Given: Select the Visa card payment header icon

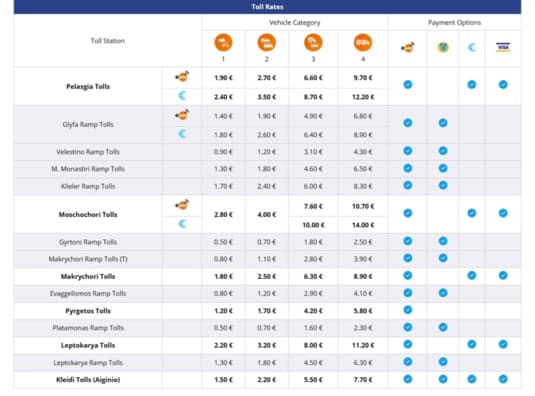Looking at the screenshot, I should click(x=503, y=47).
